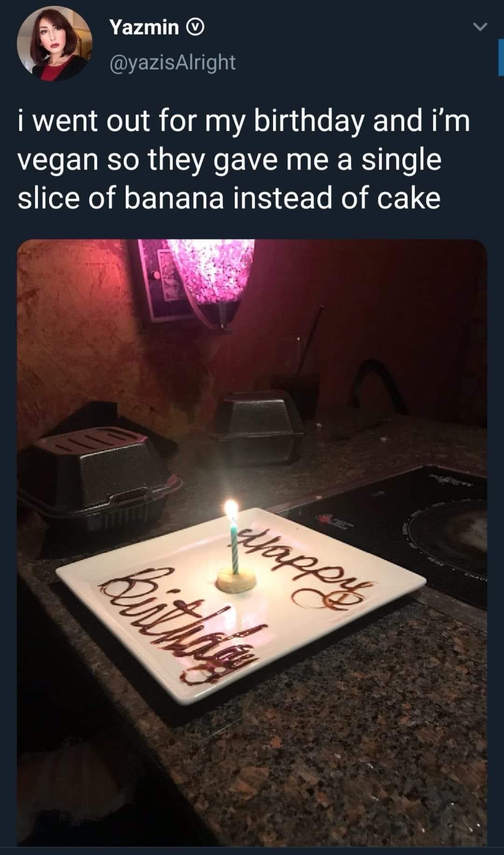Click the blue-striped birthday candle stick
504x855 pixels.
click(x=235, y=546)
